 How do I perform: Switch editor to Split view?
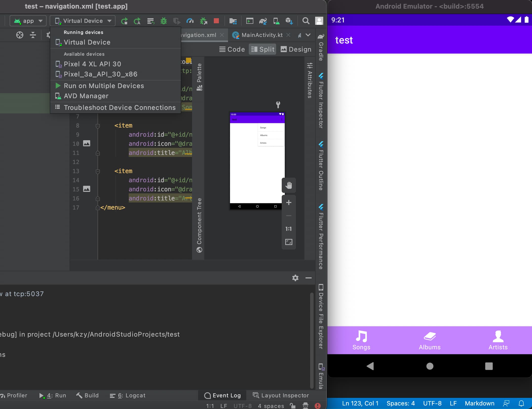click(x=262, y=49)
